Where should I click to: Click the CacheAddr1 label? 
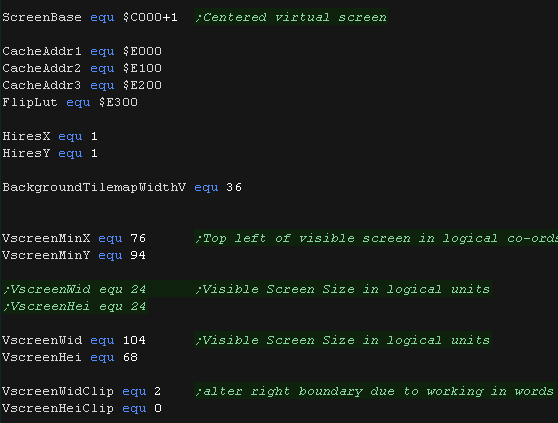(x=42, y=51)
